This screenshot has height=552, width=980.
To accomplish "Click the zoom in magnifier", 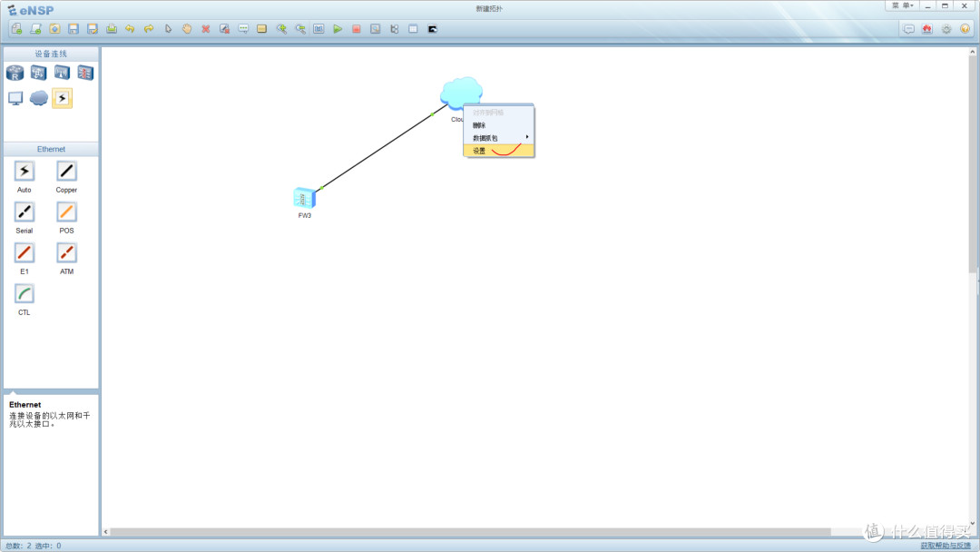I will tap(281, 29).
